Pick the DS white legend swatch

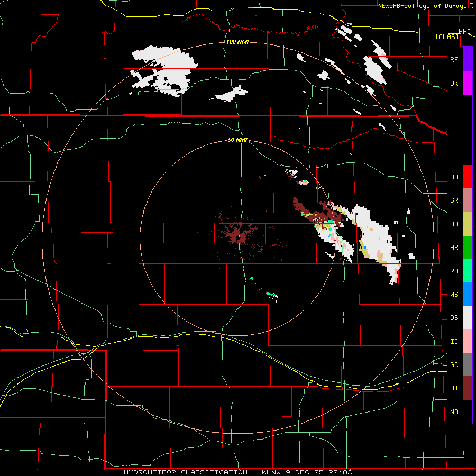pos(467,317)
